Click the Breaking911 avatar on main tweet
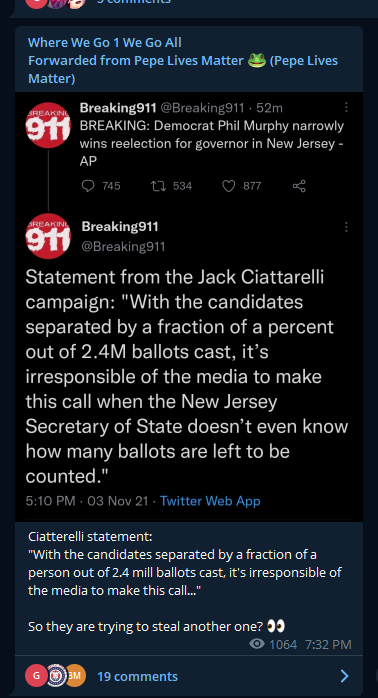 [49, 236]
